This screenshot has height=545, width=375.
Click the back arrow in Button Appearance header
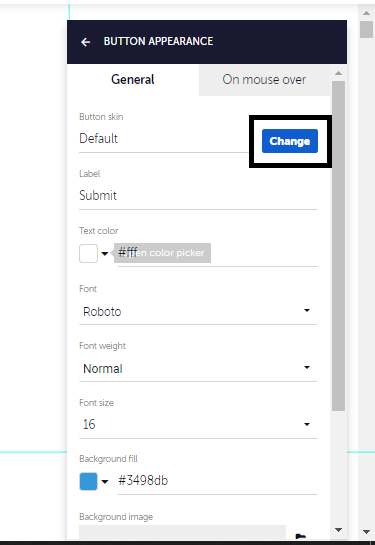click(x=85, y=42)
